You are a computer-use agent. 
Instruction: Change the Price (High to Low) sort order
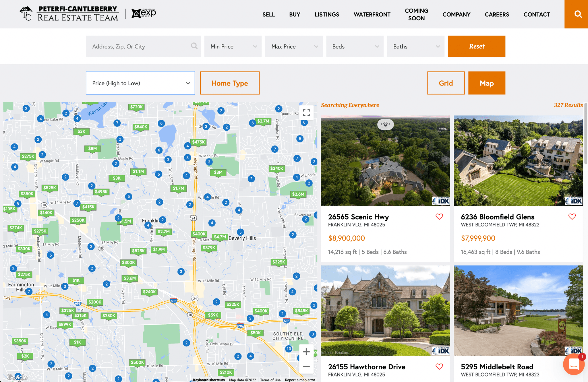pyautogui.click(x=140, y=83)
